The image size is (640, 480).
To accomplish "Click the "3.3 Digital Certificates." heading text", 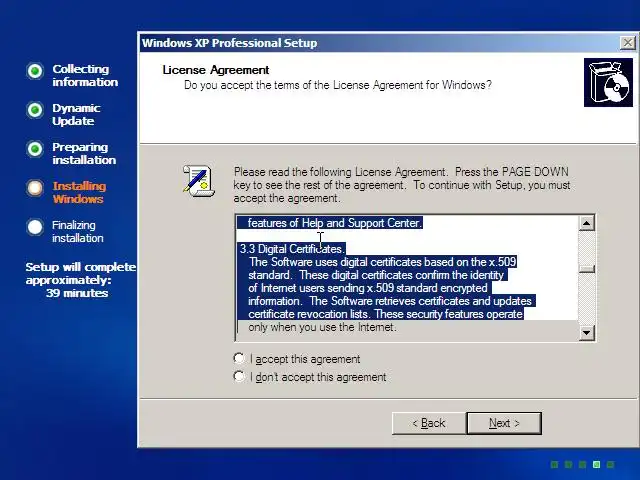I will tap(292, 249).
